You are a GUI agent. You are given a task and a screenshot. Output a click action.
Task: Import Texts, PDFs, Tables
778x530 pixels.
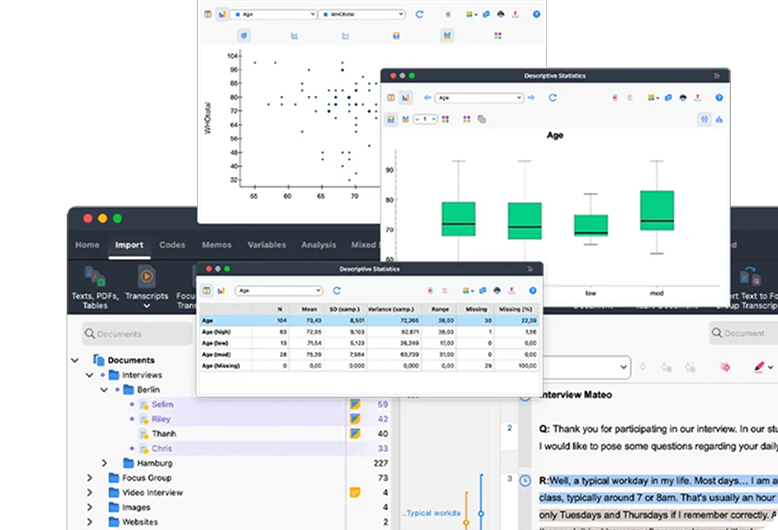point(95,288)
